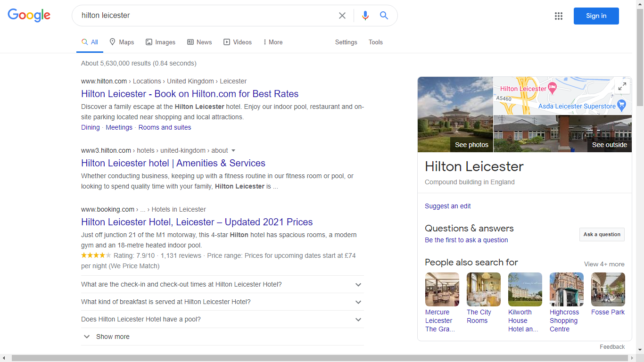The width and height of the screenshot is (644, 362).
Task: Click the search query input field
Action: (205, 16)
